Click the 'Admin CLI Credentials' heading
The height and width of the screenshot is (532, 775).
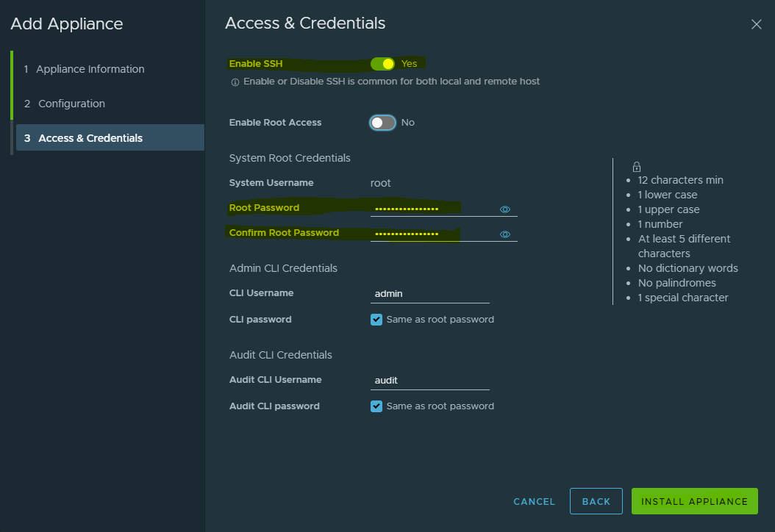(283, 268)
